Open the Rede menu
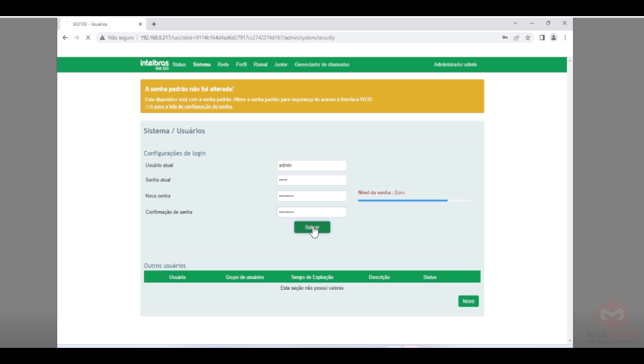 click(x=223, y=64)
